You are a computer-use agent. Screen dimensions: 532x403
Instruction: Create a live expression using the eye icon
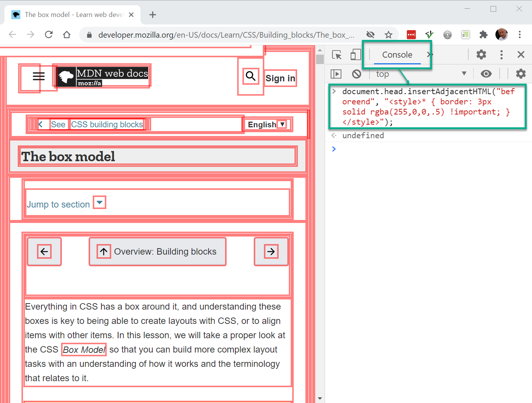tap(486, 74)
